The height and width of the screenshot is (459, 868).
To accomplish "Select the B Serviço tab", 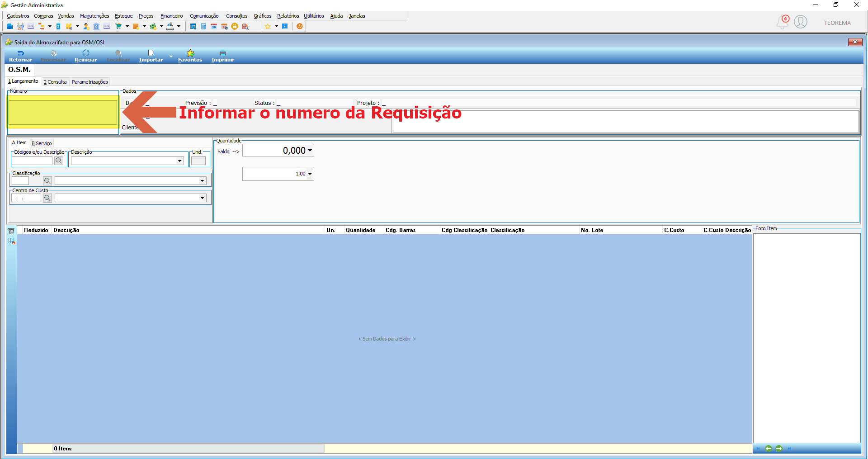I will 42,143.
